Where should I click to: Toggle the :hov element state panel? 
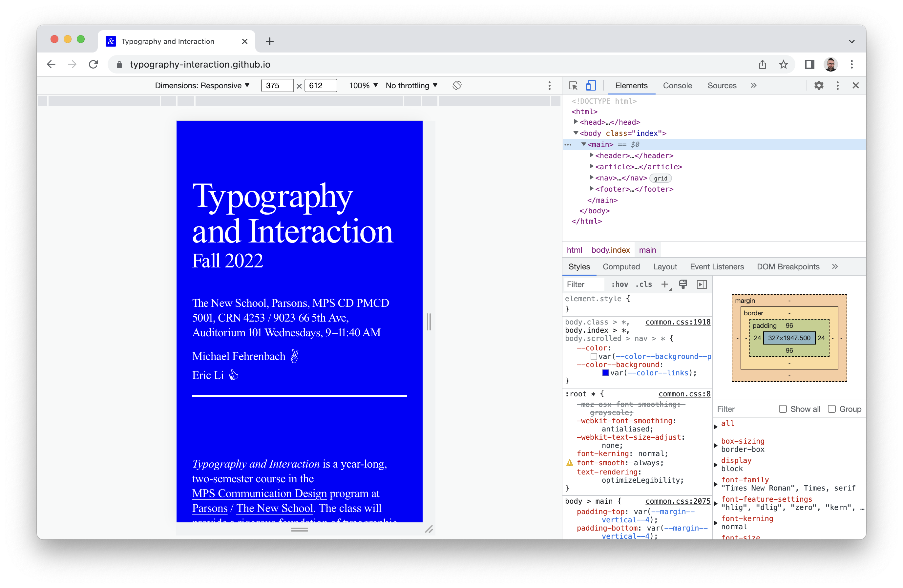[619, 284]
